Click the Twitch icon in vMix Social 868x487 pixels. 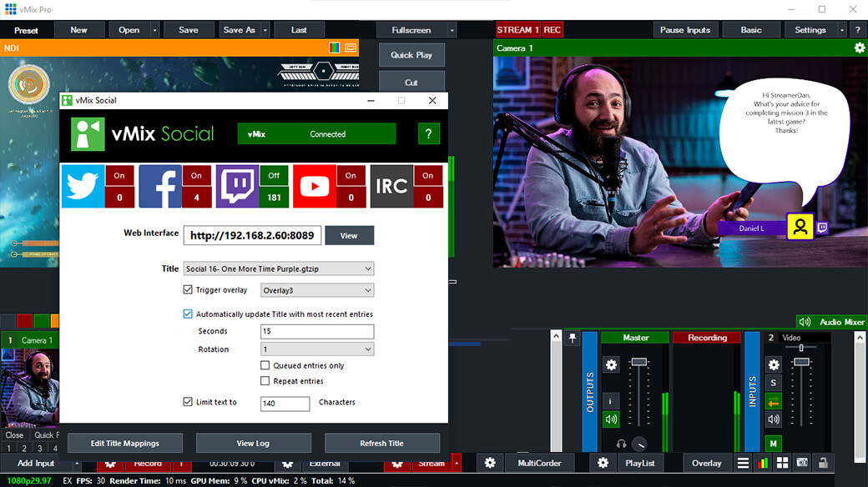[x=237, y=186]
